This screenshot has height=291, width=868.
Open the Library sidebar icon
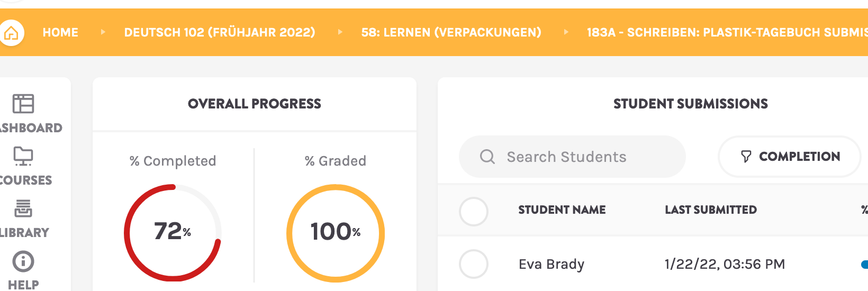tap(23, 208)
